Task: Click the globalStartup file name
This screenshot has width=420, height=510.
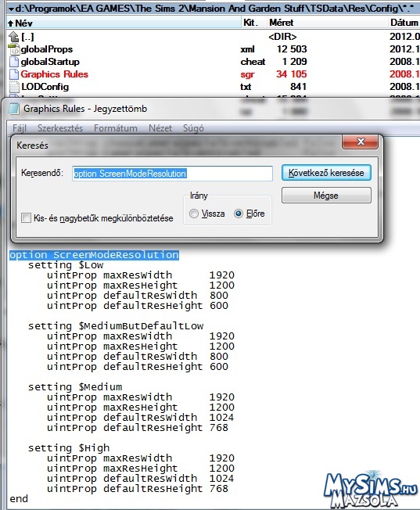Action: 50,62
